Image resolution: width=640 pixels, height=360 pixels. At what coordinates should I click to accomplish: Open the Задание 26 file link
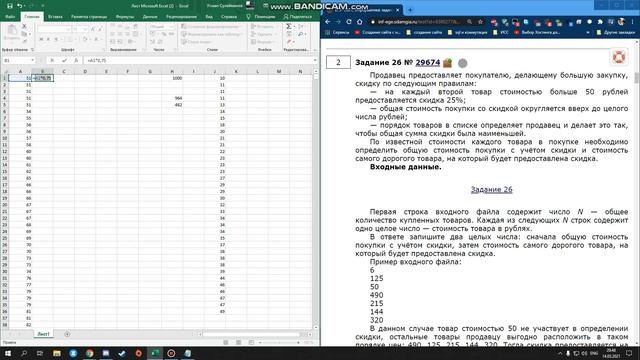pos(491,189)
